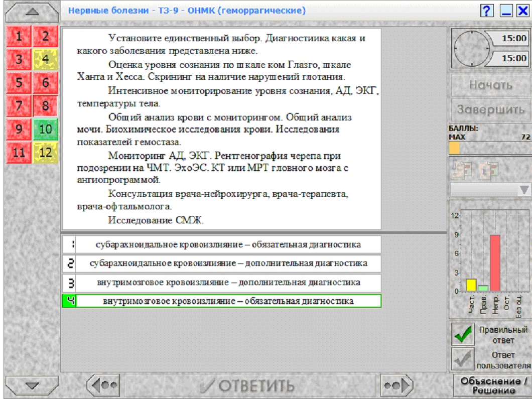Click answer number marker 3
Viewport: 532px width, 399px height.
[69, 283]
